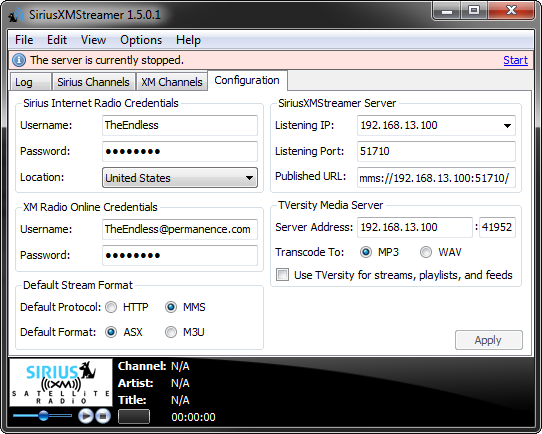The image size is (542, 434).
Task: Switch to the XM Channels tab
Action: 172,82
